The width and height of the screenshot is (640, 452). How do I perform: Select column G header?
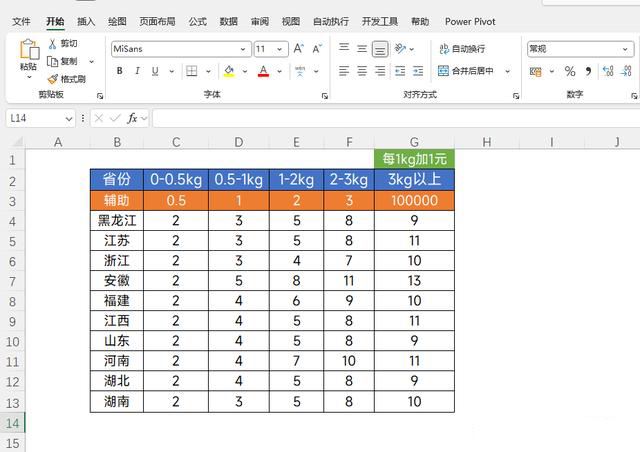414,142
